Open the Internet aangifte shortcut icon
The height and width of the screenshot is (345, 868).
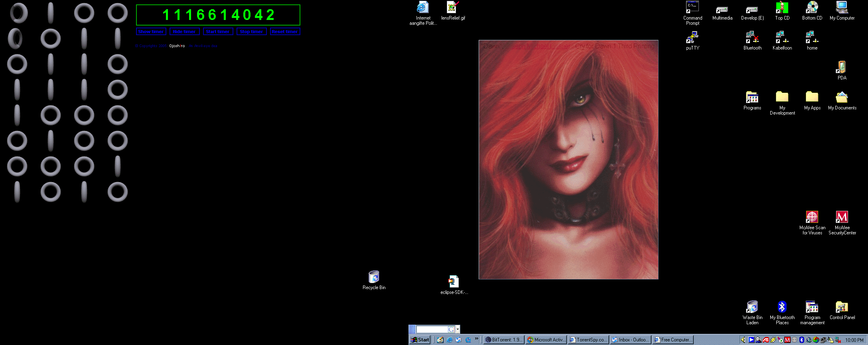click(423, 13)
